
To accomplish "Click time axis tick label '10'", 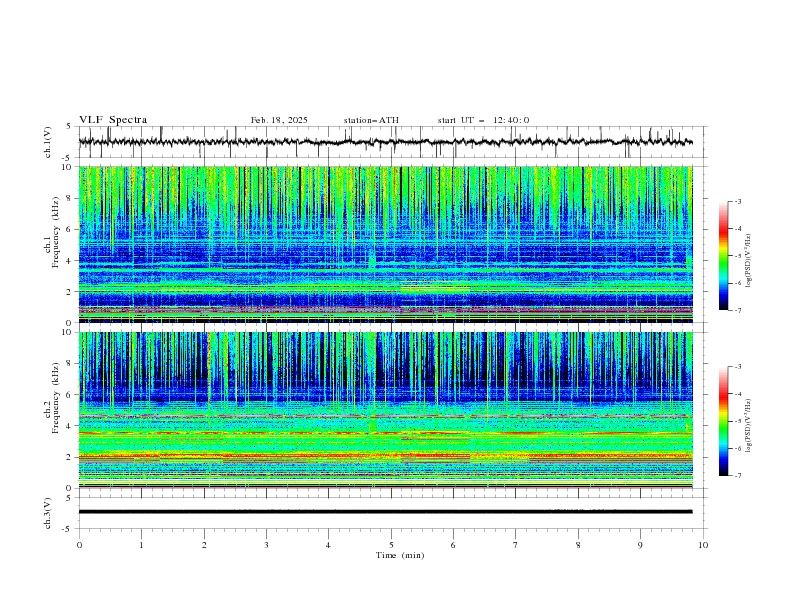I will 703,545.
